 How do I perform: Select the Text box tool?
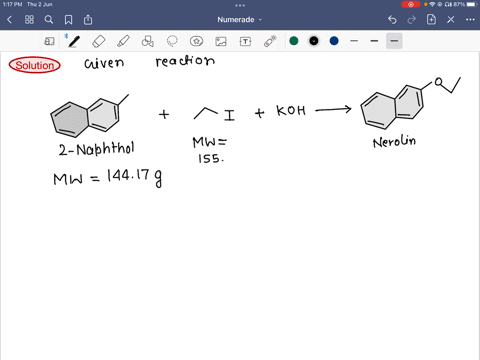point(245,41)
